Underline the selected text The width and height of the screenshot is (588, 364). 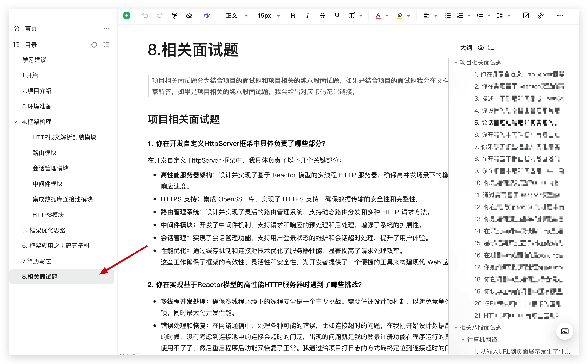tap(337, 16)
